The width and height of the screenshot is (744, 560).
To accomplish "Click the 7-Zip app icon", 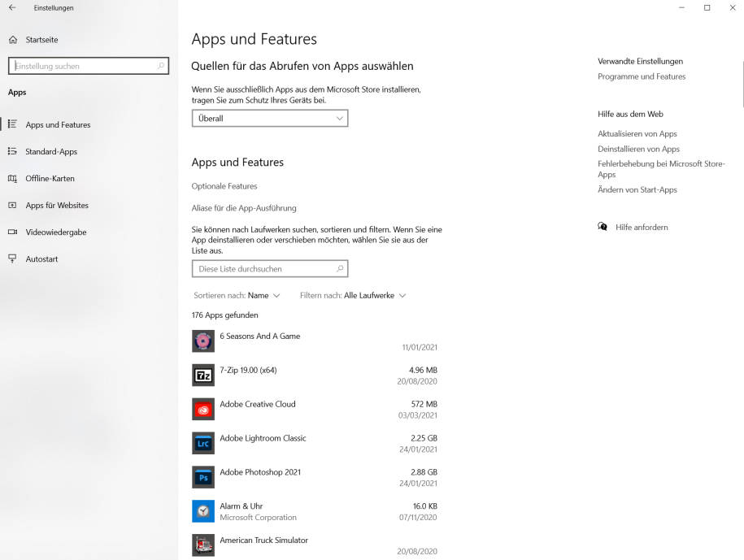I will pyautogui.click(x=203, y=375).
